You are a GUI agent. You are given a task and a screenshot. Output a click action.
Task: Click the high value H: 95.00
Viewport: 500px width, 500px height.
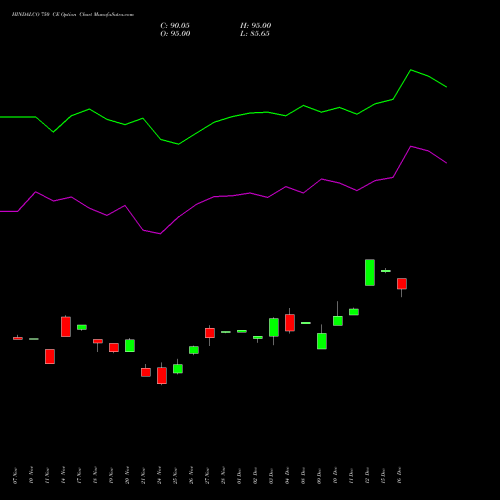(256, 26)
